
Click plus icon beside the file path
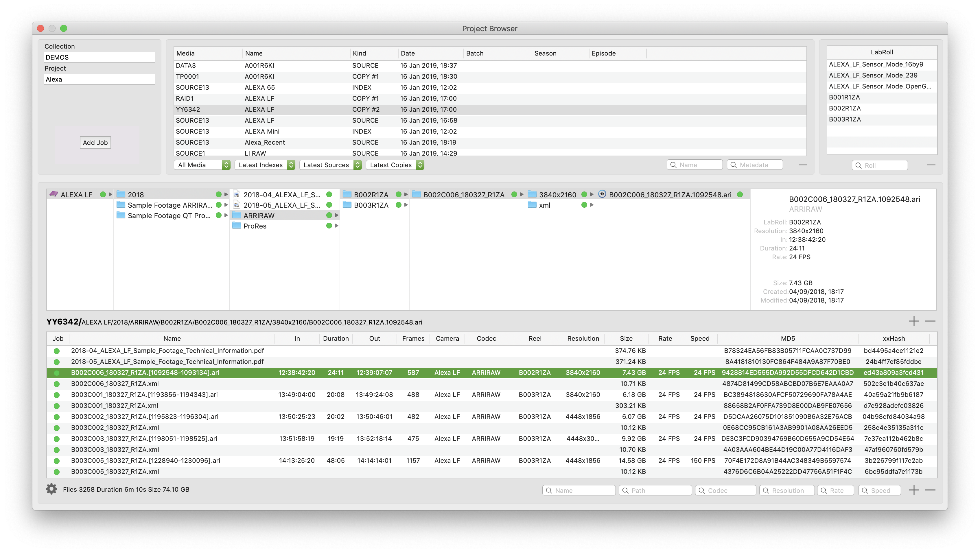coord(914,321)
